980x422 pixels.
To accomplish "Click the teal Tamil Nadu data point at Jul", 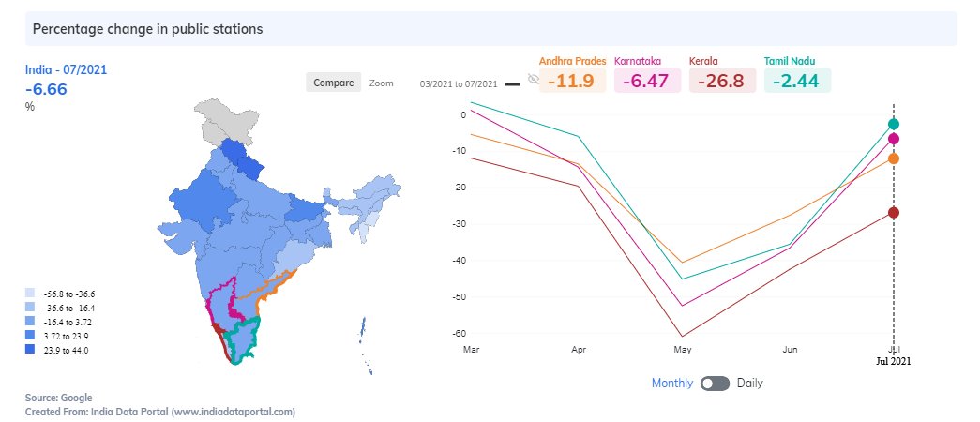I will coord(894,124).
